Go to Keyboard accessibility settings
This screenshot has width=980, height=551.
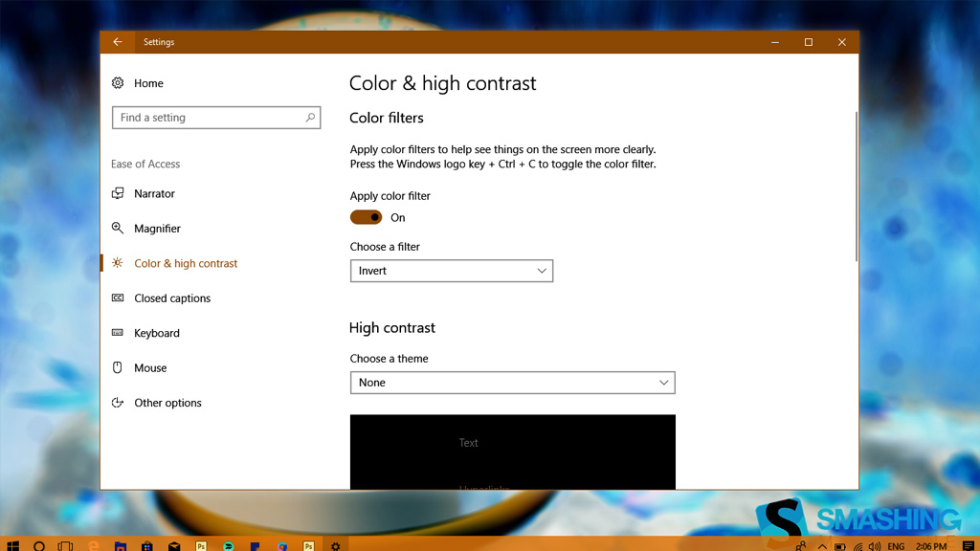(145, 333)
